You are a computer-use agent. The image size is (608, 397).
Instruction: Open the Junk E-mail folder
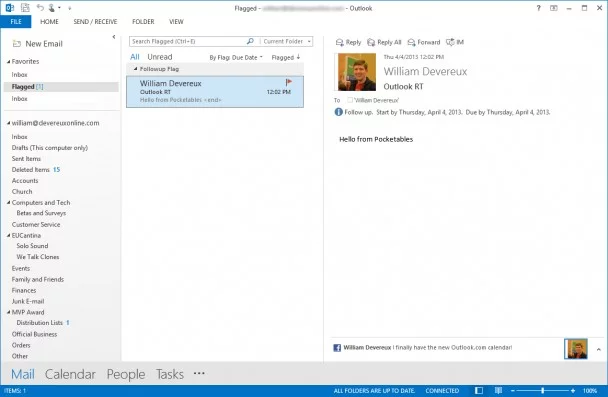coord(28,301)
